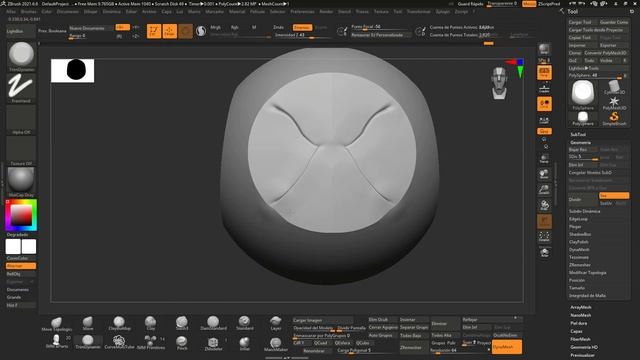The image size is (640, 360).
Task: Expand the Modificar Topología subsection
Action: coord(588,273)
